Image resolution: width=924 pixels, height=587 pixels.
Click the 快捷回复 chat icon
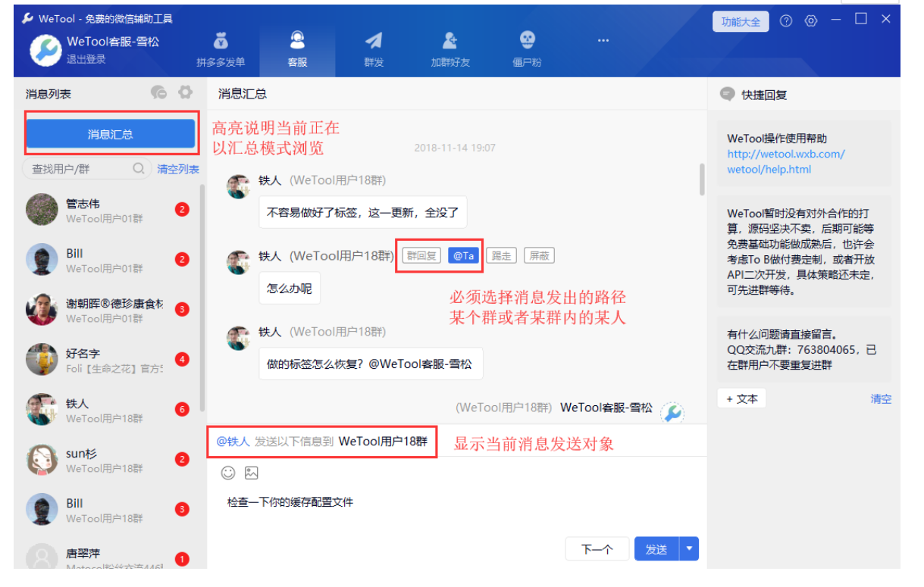coord(728,95)
